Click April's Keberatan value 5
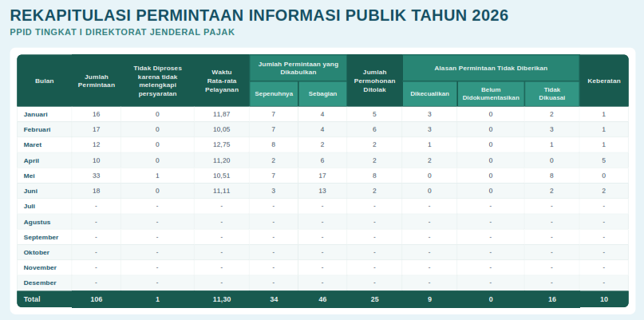The height and width of the screenshot is (320, 644). [x=604, y=160]
